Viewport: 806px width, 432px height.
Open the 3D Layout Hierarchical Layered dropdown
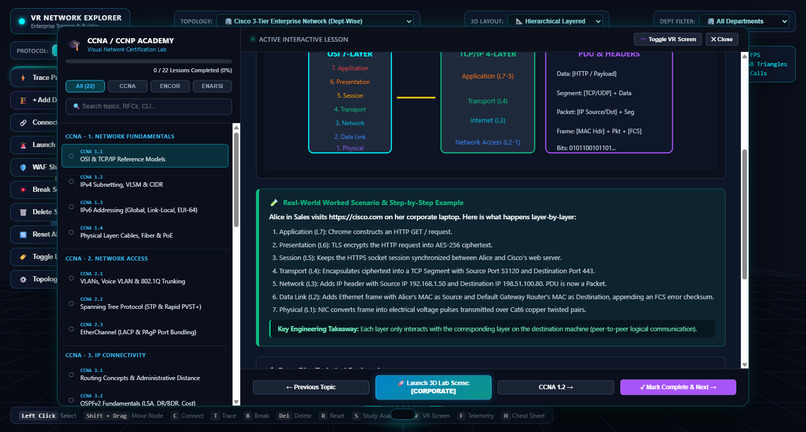click(555, 22)
